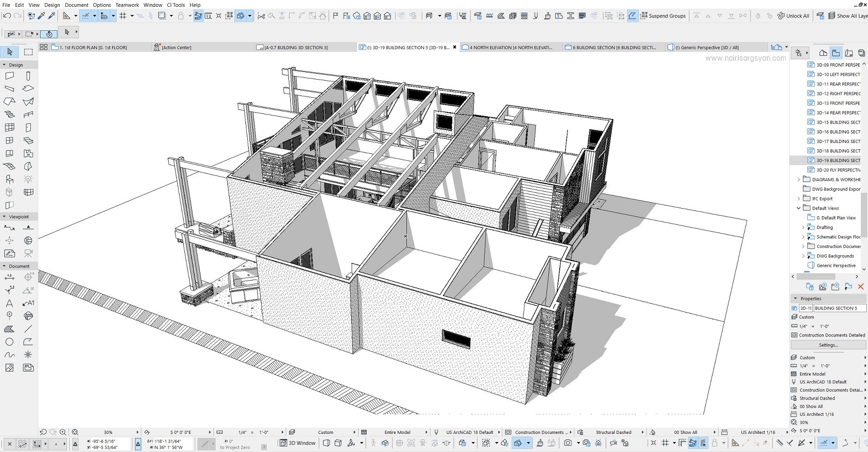The height and width of the screenshot is (452, 868).
Task: Collapse the Document toolbox section
Action: point(4,266)
